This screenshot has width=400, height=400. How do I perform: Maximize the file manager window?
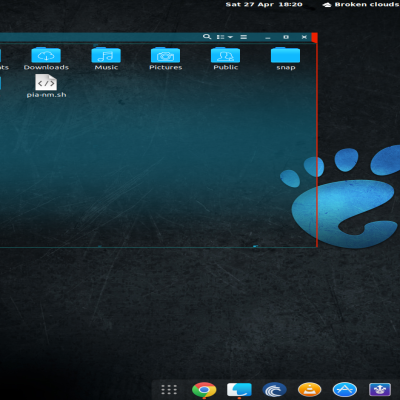tap(286, 37)
